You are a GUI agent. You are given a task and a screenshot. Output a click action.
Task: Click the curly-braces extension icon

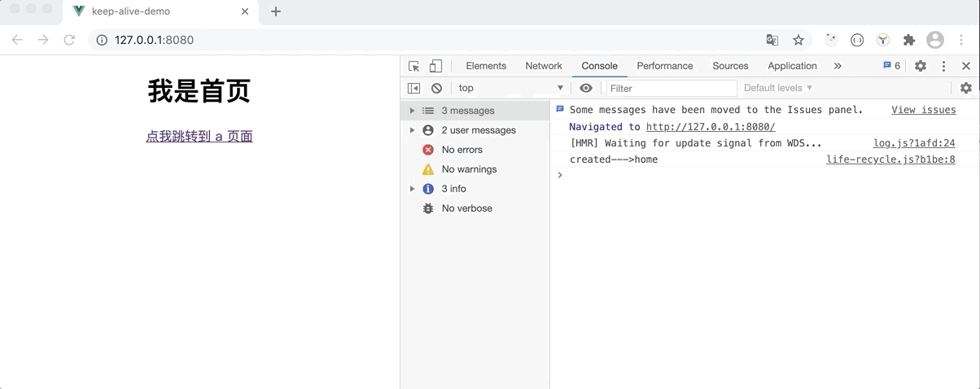[x=857, y=40]
